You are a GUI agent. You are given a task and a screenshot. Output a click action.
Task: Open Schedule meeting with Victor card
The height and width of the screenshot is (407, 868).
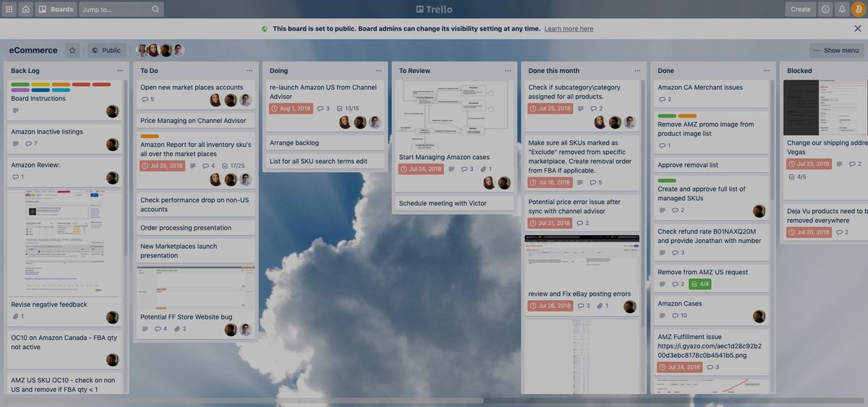[x=453, y=203]
